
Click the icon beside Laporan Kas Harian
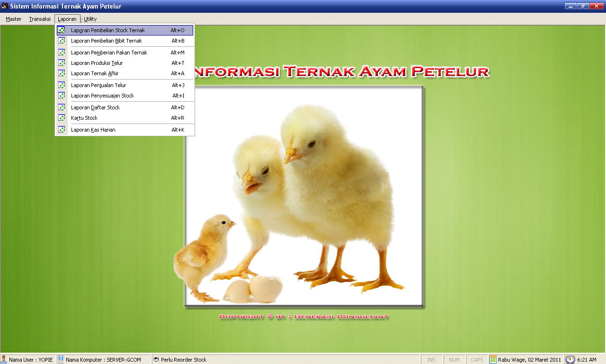pos(62,130)
